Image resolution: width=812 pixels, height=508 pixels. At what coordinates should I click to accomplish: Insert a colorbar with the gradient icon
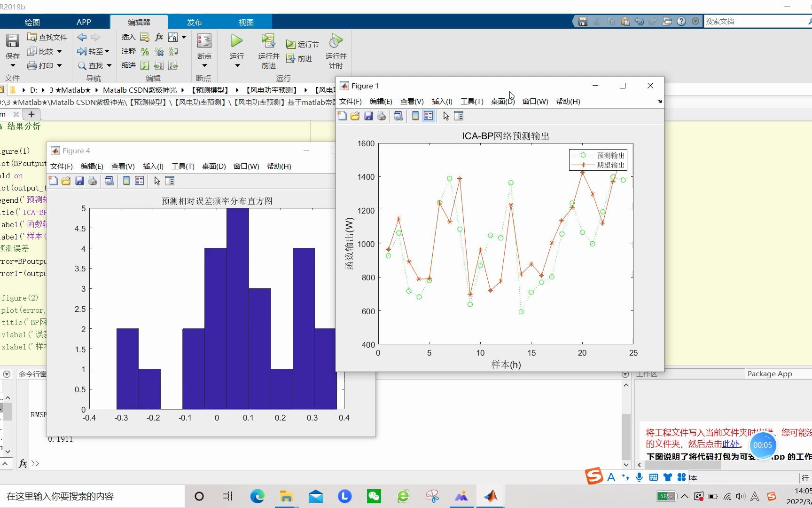(x=415, y=116)
